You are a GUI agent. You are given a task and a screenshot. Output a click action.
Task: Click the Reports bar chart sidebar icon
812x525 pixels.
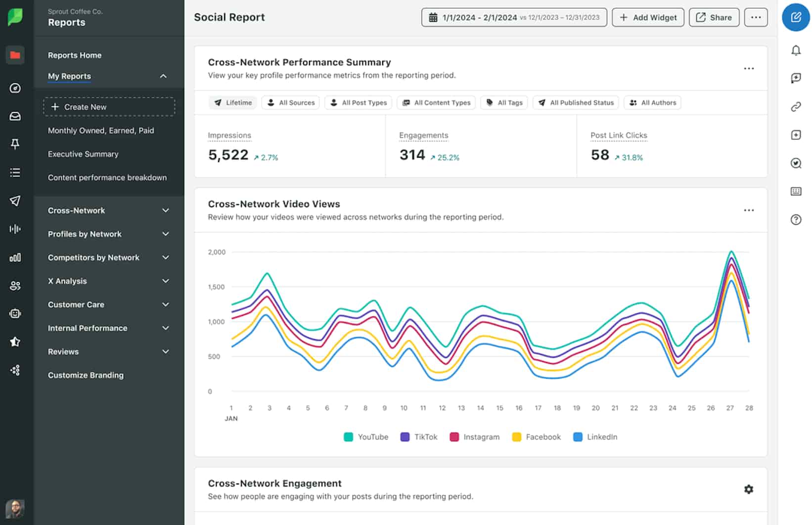[x=15, y=258]
